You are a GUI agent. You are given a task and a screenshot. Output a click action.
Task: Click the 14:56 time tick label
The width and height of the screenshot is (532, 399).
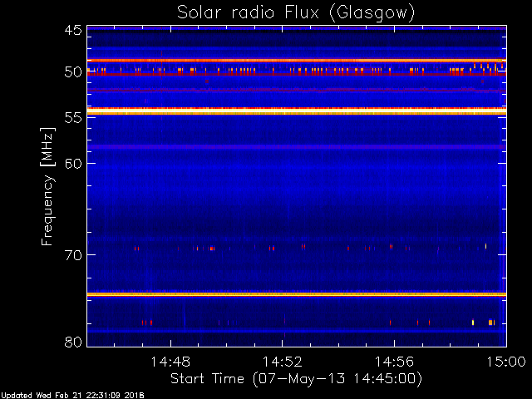coord(394,362)
